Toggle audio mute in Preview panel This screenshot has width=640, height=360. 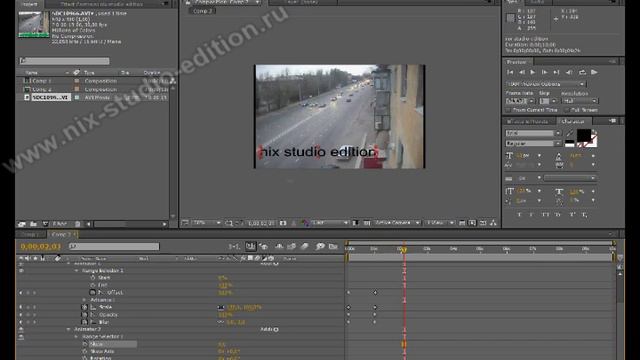(569, 72)
